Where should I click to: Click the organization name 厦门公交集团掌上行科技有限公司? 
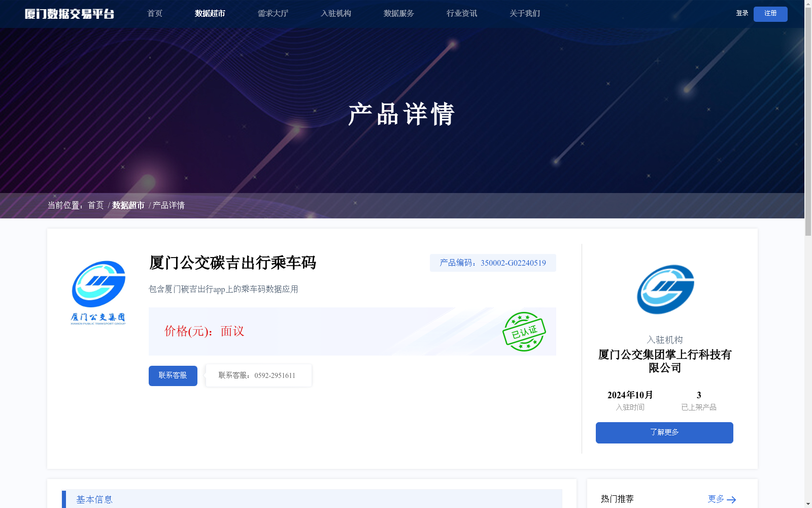(x=665, y=361)
